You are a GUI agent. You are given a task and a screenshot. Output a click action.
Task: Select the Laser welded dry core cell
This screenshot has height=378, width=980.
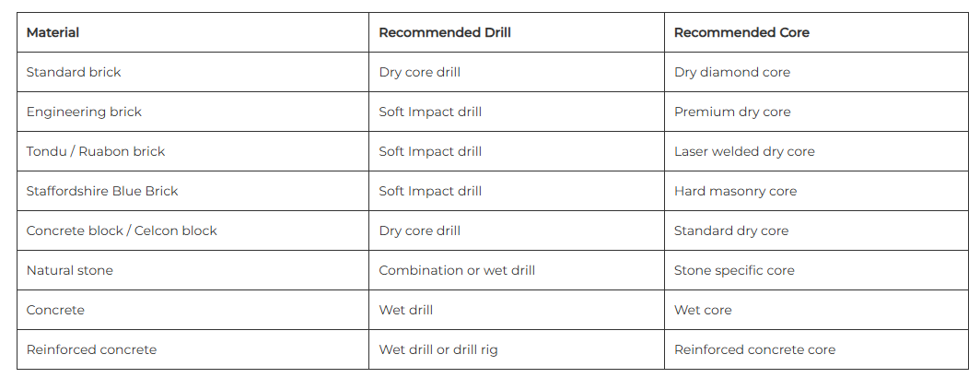tap(816, 151)
